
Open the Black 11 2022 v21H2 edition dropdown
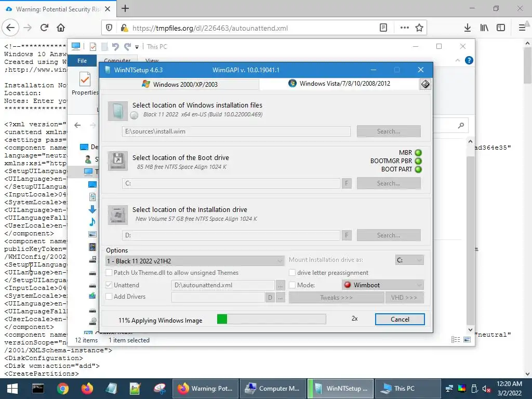[195, 261]
